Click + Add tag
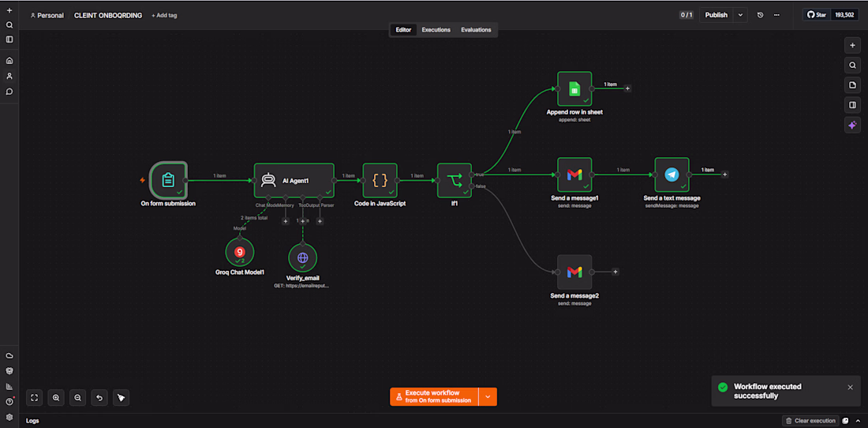Image resolution: width=868 pixels, height=428 pixels. pyautogui.click(x=164, y=16)
